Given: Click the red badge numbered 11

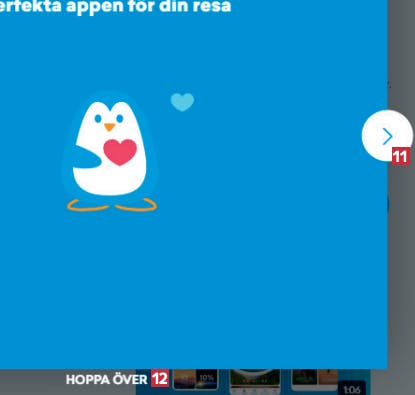Looking at the screenshot, I should [401, 156].
